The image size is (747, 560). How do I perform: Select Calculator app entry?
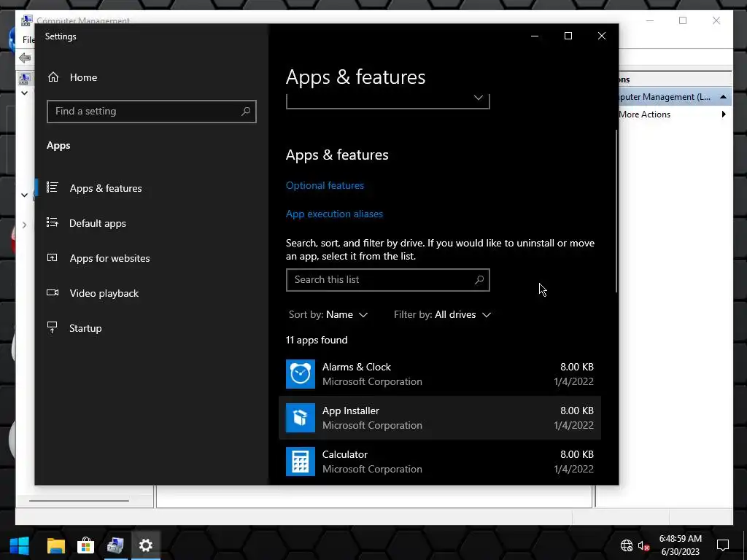click(440, 462)
